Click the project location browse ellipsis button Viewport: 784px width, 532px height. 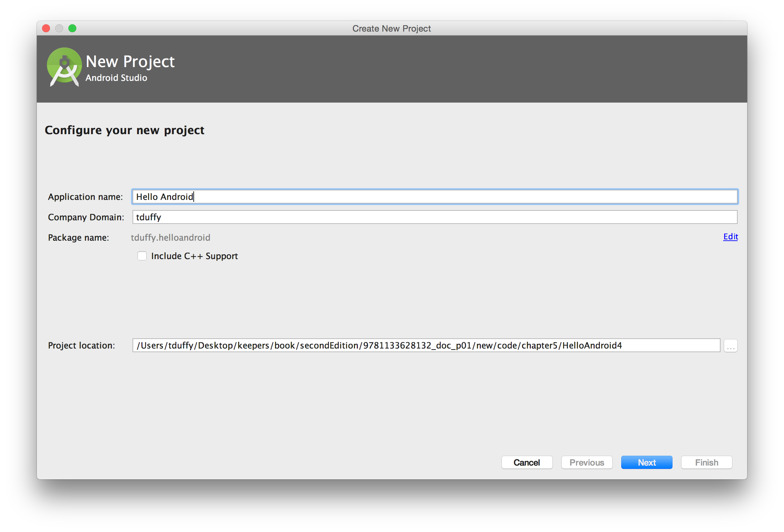[x=730, y=346]
